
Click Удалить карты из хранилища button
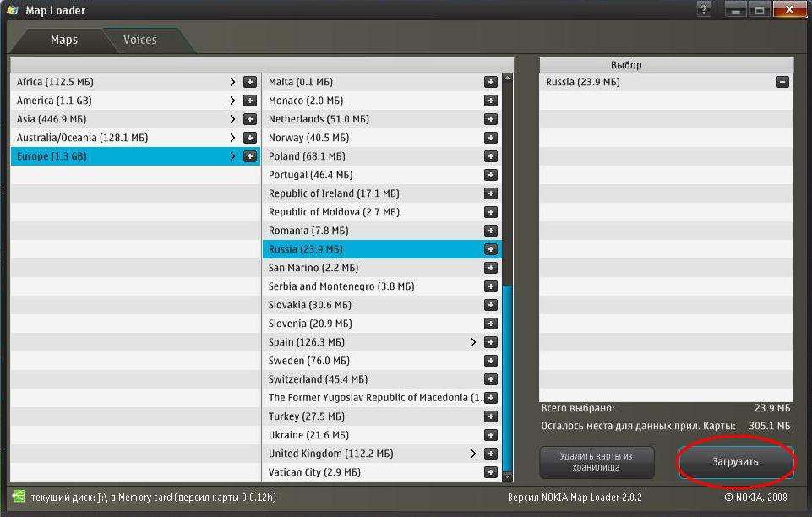(x=597, y=462)
